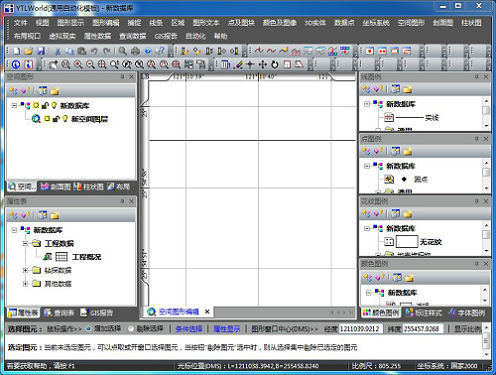Click the Undo arrow icon
This screenshot has width=496, height=375.
94,51
